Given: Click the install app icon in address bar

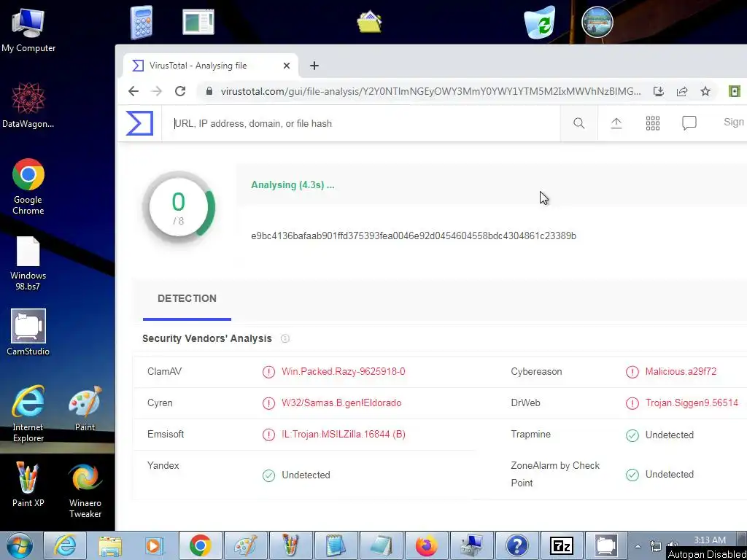Looking at the screenshot, I should [x=659, y=91].
